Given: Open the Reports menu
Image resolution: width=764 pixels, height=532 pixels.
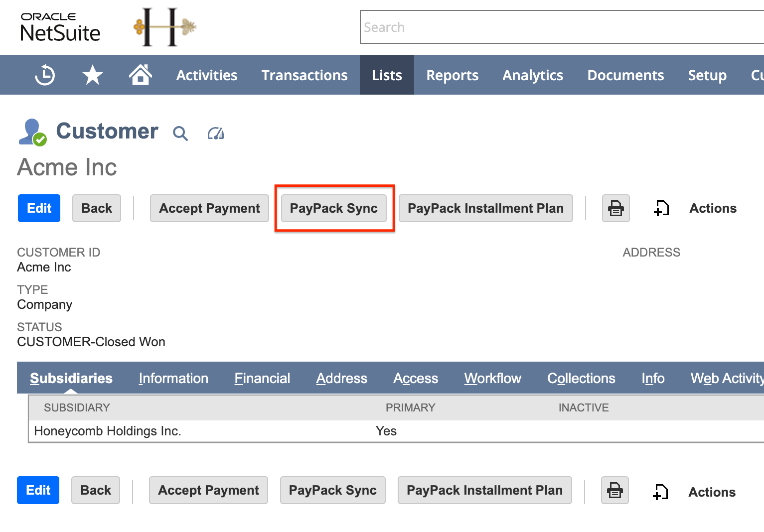Looking at the screenshot, I should [x=452, y=75].
